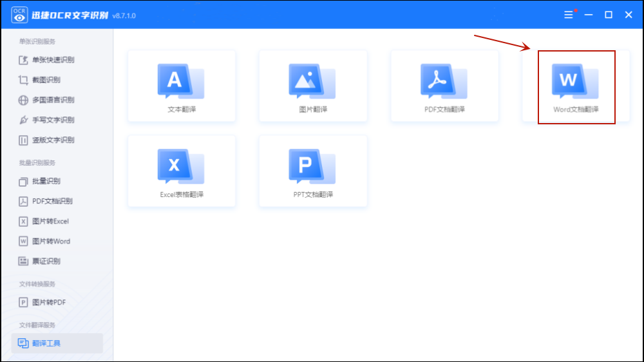The image size is (644, 362).
Task: Click the 批量识别服务 section heading
Action: [37, 163]
